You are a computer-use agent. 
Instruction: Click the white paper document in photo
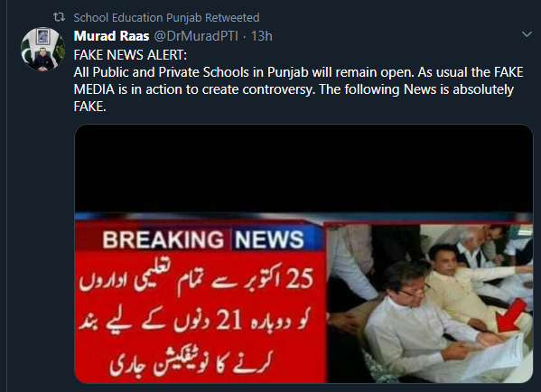click(x=495, y=354)
